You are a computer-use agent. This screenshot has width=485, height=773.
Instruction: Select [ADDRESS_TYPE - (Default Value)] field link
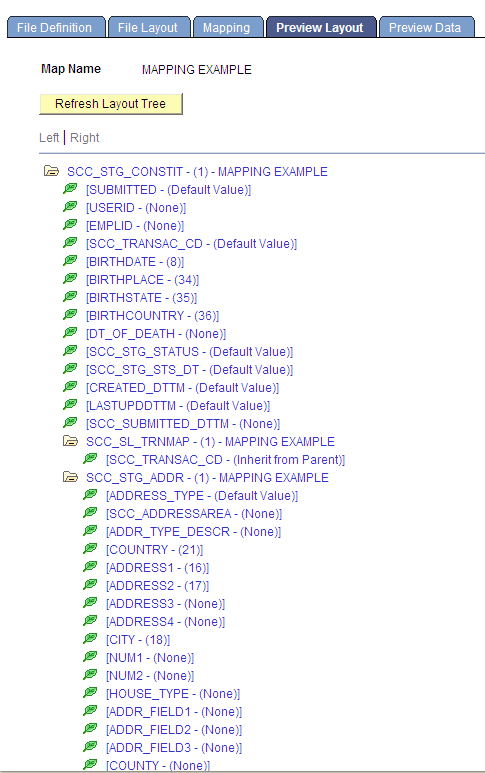[202, 495]
